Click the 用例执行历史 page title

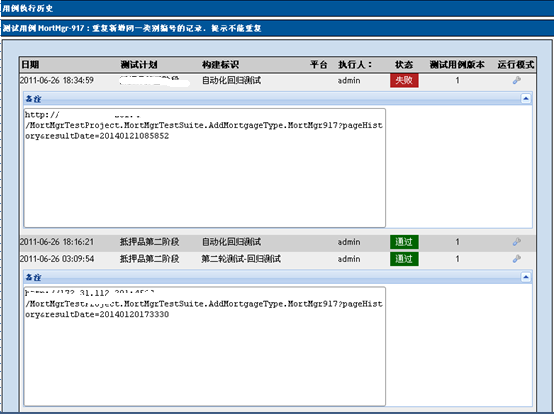click(x=28, y=8)
